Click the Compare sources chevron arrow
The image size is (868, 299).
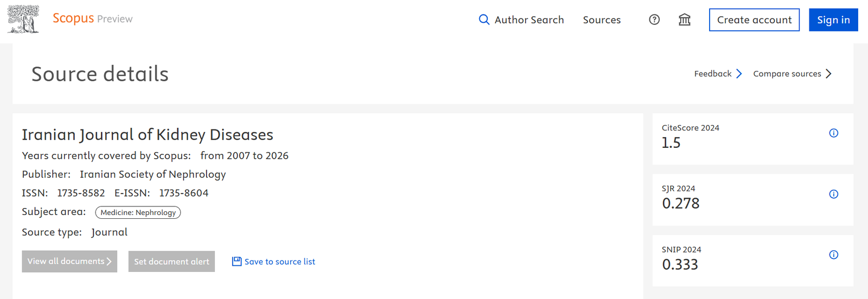(828, 74)
